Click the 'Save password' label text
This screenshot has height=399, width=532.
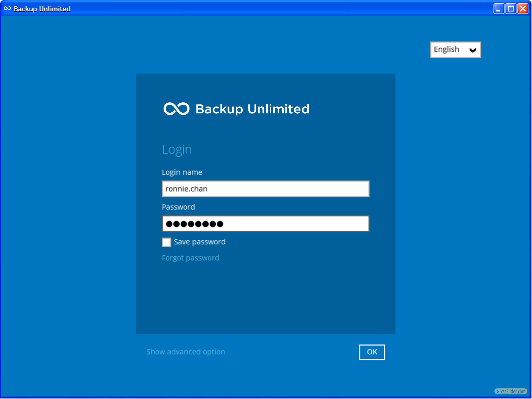click(x=199, y=242)
